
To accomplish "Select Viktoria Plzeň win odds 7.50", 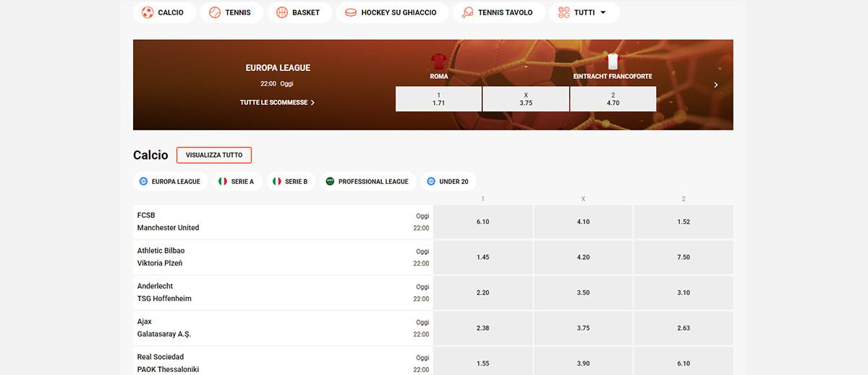I will coord(684,258).
